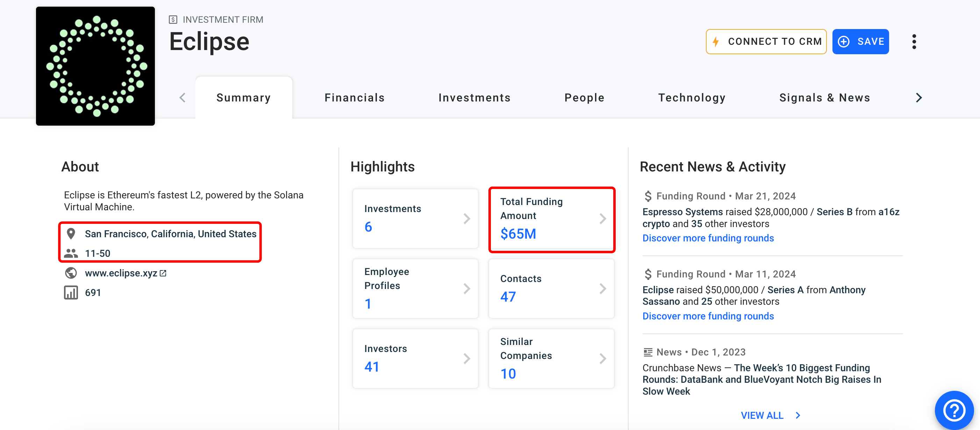This screenshot has width=980, height=430.
Task: Click the Contacts count 47
Action: [x=508, y=297]
